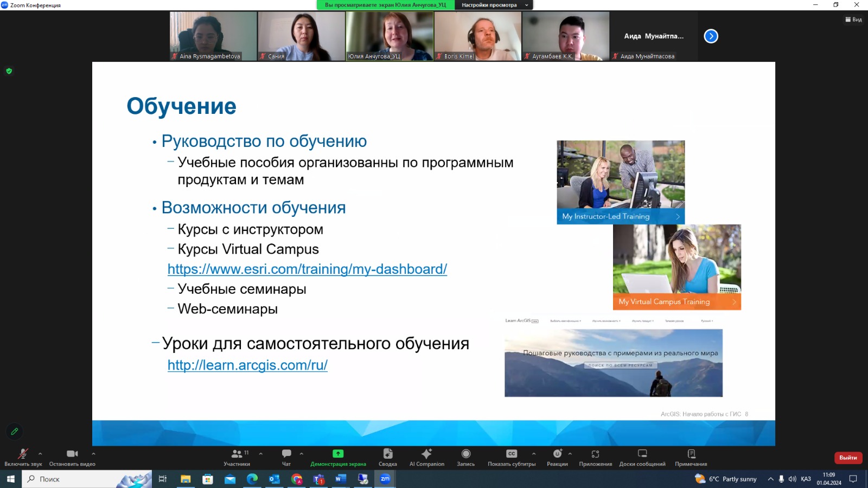Open the Сводка summary tool
Image resolution: width=868 pixels, height=488 pixels.
(x=388, y=457)
